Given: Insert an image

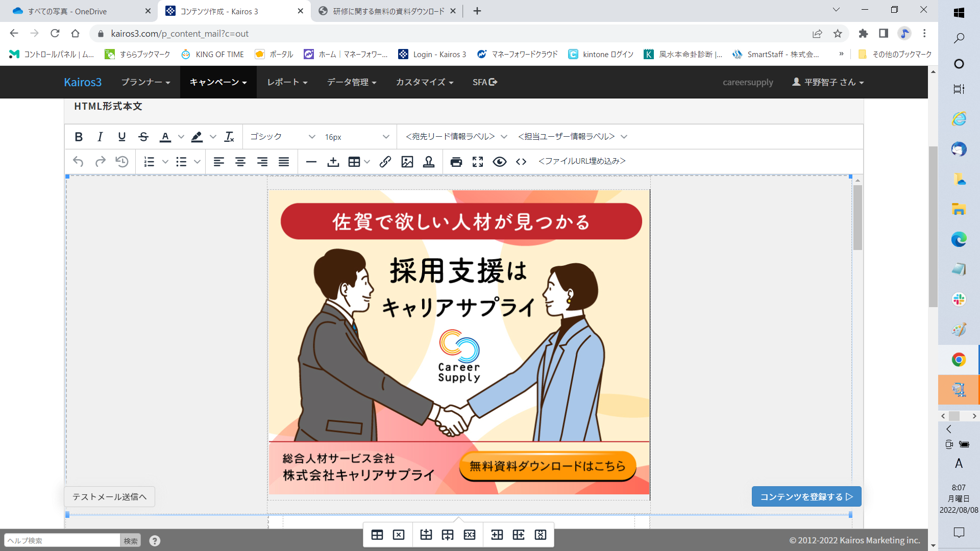Looking at the screenshot, I should point(407,162).
